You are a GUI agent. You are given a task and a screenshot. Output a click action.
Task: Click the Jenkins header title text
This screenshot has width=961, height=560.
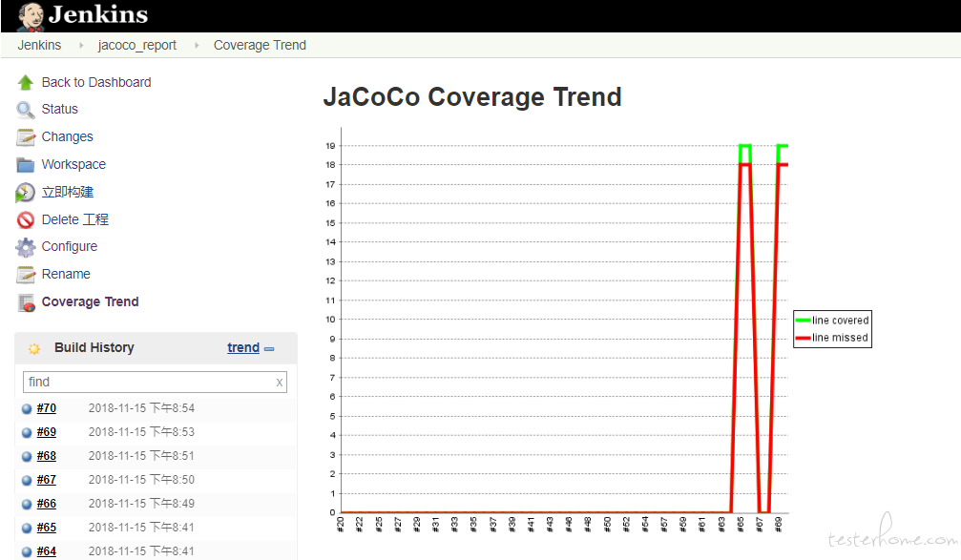pyautogui.click(x=98, y=14)
